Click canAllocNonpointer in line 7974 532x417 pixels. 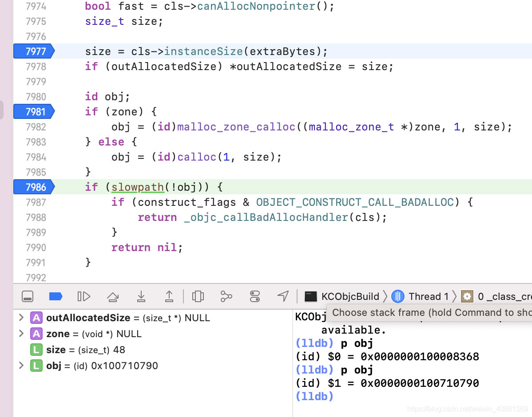257,6
